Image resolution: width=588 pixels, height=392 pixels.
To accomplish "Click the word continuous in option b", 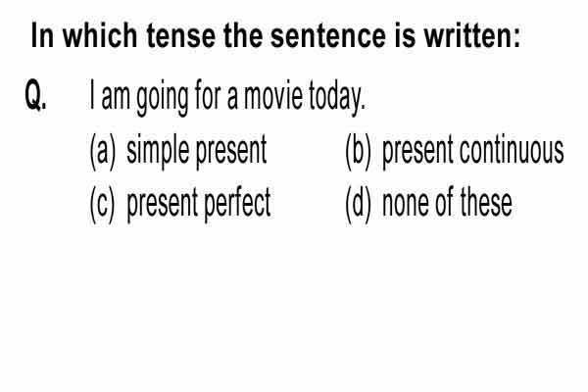I will tap(512, 150).
